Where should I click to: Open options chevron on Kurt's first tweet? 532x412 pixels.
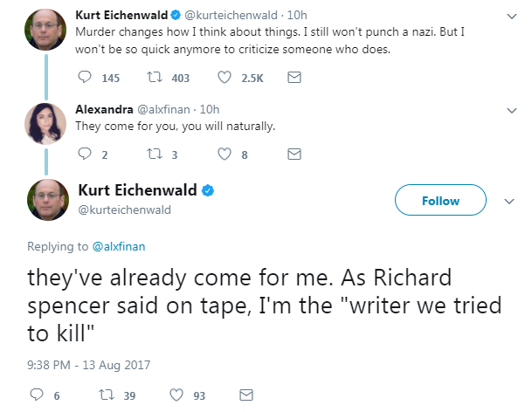(x=512, y=17)
